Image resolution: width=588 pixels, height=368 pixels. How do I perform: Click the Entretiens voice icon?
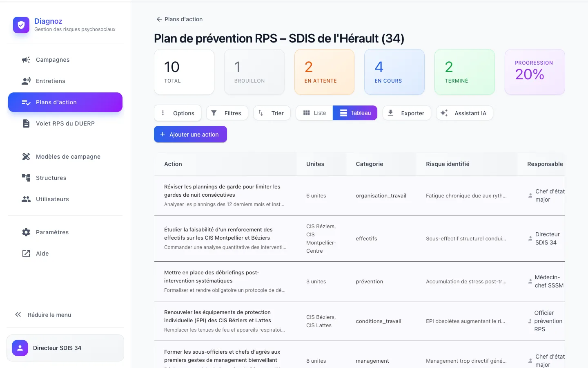click(26, 81)
